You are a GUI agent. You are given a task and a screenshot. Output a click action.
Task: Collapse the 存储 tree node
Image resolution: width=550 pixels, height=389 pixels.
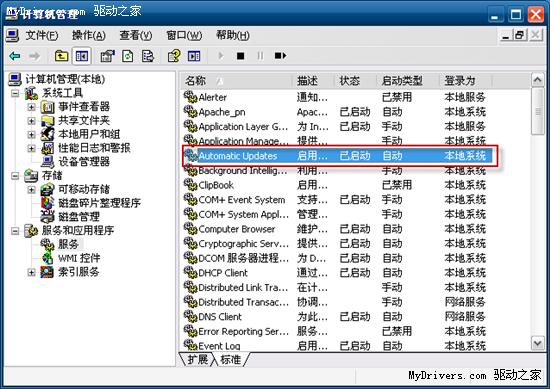click(15, 175)
